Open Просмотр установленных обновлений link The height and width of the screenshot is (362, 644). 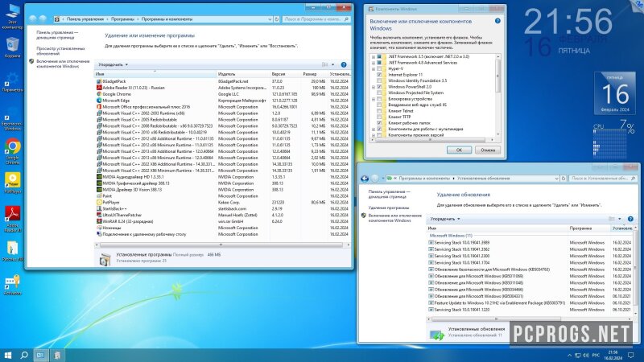(60, 51)
